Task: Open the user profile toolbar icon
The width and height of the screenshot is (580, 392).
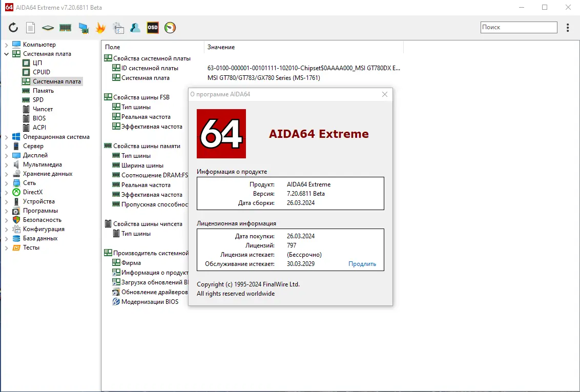Action: click(135, 28)
